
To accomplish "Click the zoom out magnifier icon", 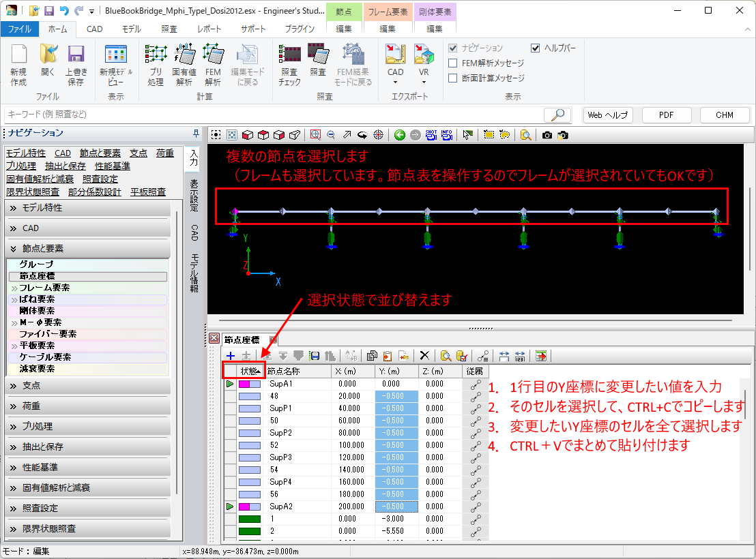I will click(x=331, y=135).
